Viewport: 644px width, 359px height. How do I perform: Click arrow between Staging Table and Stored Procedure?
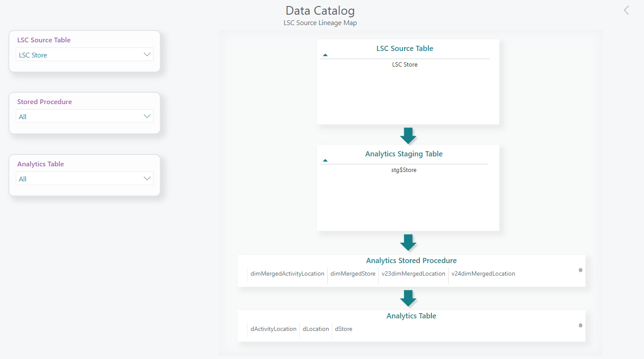click(408, 242)
